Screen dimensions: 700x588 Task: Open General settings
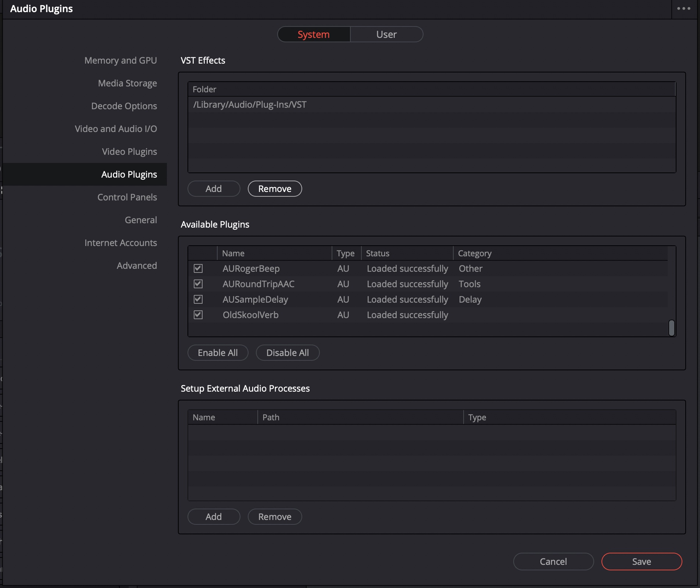[x=141, y=220]
